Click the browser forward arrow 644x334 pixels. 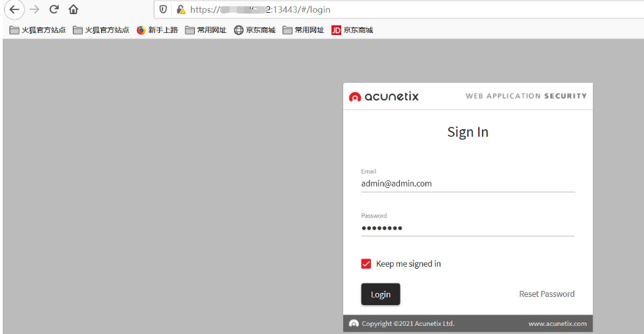(x=34, y=9)
